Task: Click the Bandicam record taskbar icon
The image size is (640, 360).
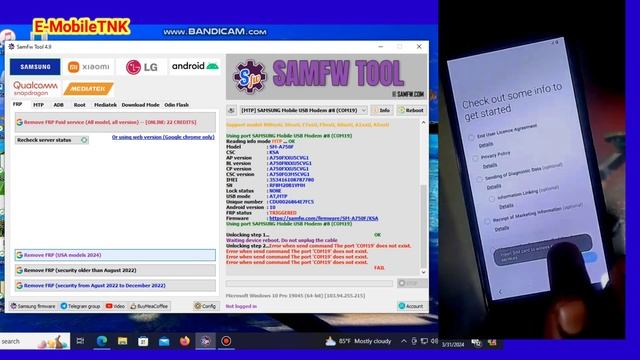Action: [226, 341]
